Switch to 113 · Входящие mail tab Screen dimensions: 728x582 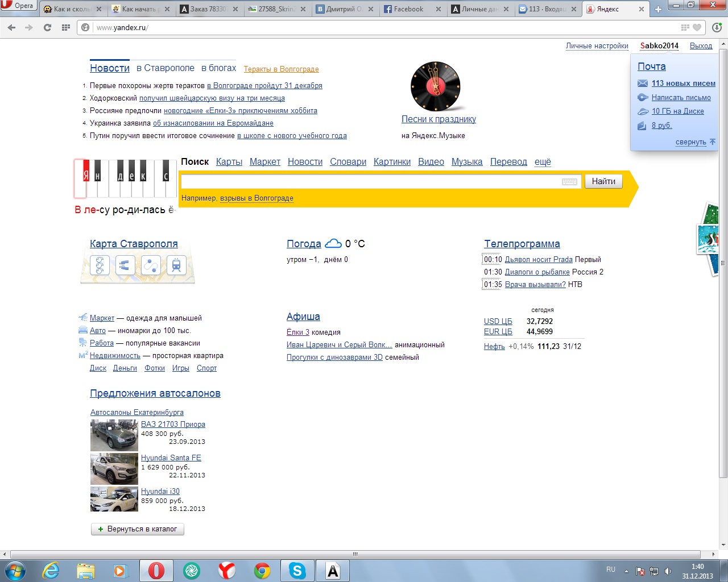pos(547,9)
